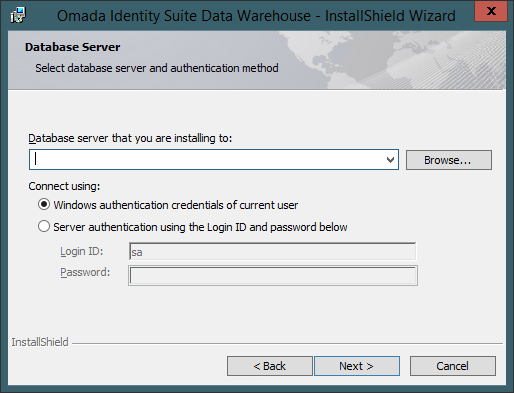The image size is (514, 393).
Task: Click 'Select database server and authentication method' text
Action: (157, 68)
